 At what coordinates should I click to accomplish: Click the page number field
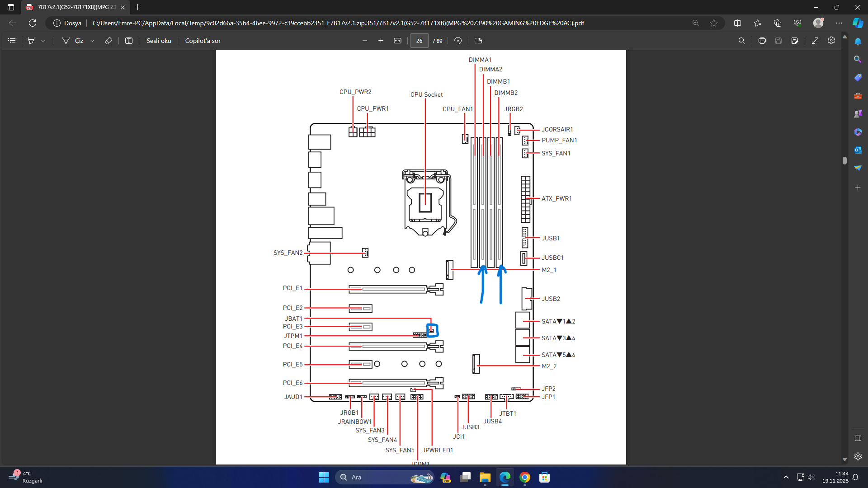420,41
